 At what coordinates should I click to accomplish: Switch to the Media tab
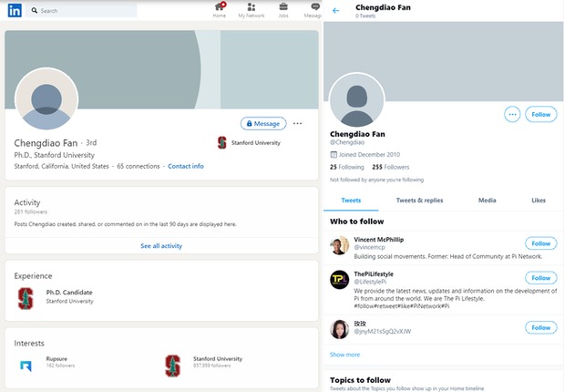point(488,200)
